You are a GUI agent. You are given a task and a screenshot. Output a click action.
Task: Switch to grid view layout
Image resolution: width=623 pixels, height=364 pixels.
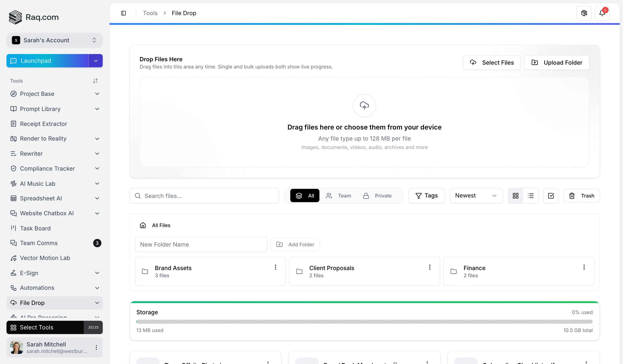516,196
